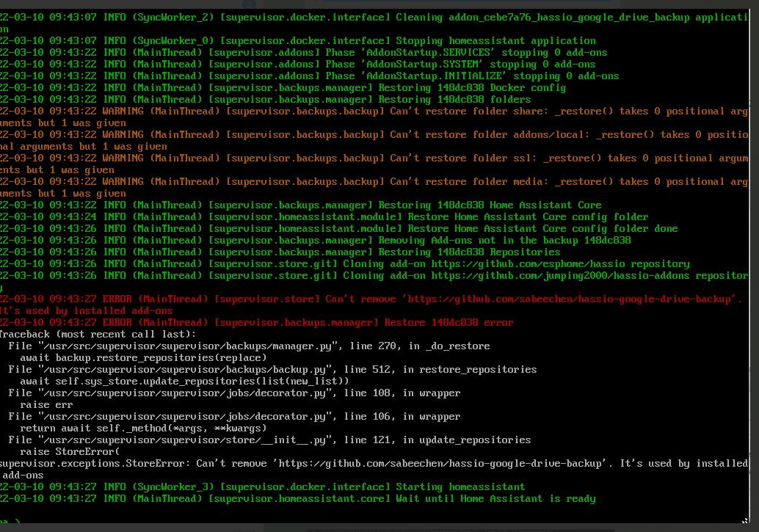Screen dimensions: 759x532
Task: Click 'Wait until Home Assistant is ready' text
Action: pyautogui.click(x=495, y=498)
